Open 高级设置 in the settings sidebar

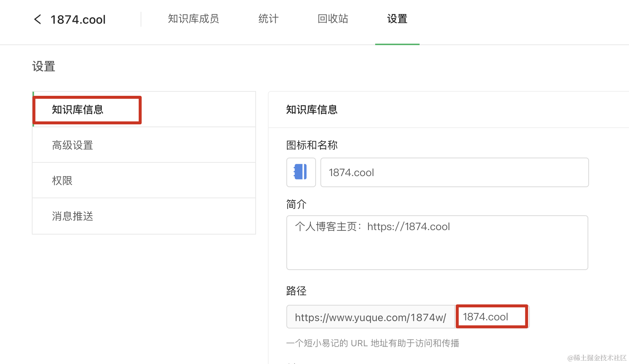[x=144, y=145]
